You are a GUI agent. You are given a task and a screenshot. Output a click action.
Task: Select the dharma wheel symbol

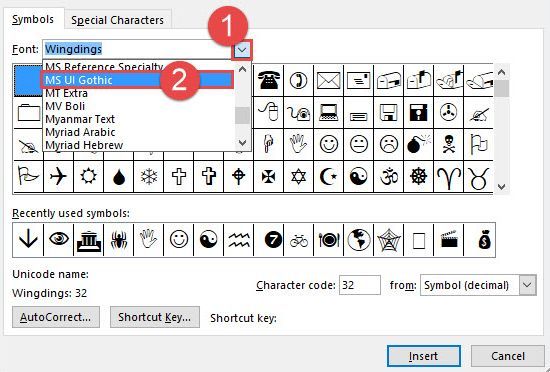(418, 176)
